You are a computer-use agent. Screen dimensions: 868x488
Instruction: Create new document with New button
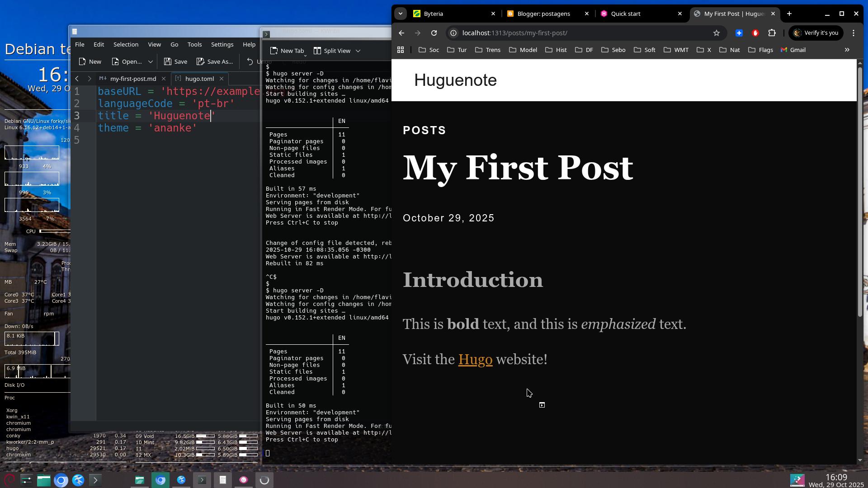90,61
